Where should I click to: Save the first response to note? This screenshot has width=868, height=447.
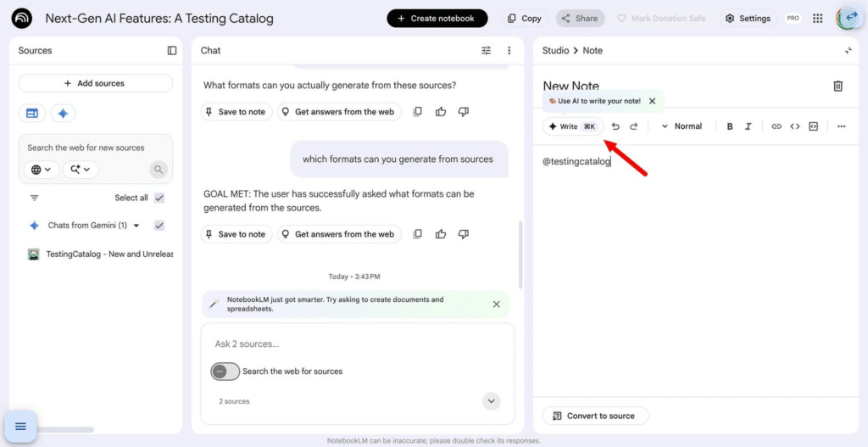pyautogui.click(x=236, y=111)
